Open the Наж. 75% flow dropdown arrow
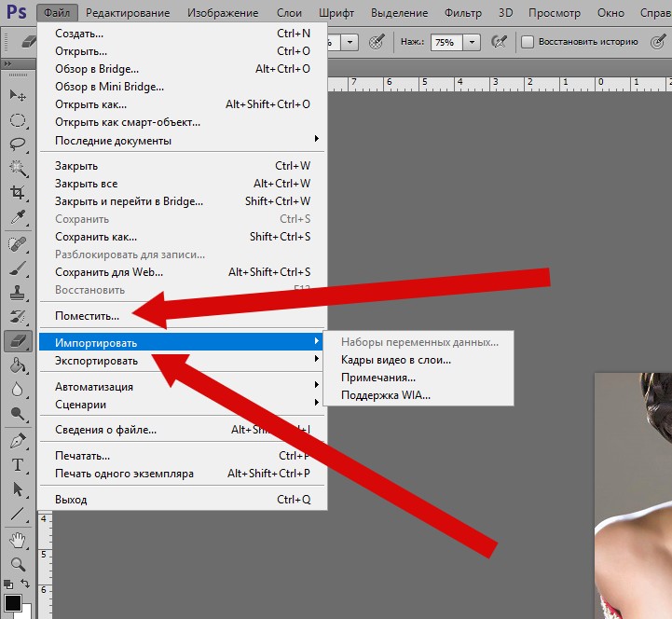 click(472, 42)
